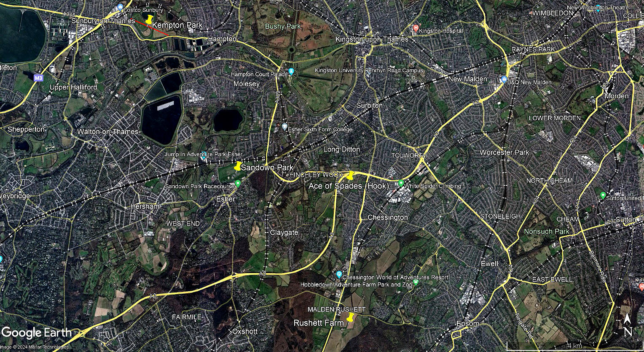
Task: Open the Costco Sunbury place marker
Action: pyautogui.click(x=120, y=7)
